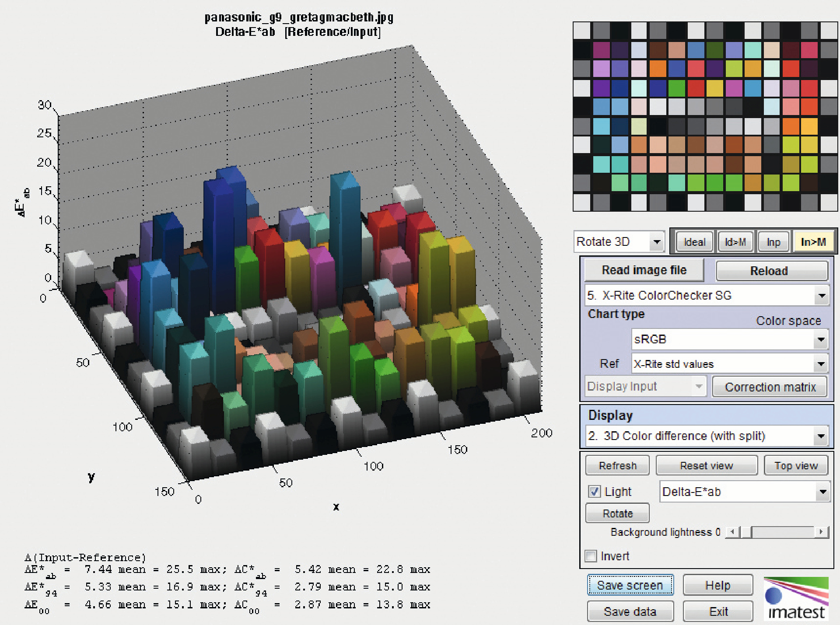Expand the X-Rite std values reference dropdown
Image resolution: width=840 pixels, height=625 pixels.
tap(730, 364)
